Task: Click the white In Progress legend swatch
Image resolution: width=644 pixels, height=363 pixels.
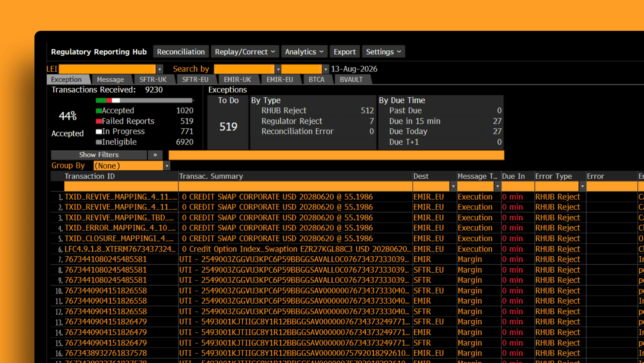Action: (x=99, y=132)
